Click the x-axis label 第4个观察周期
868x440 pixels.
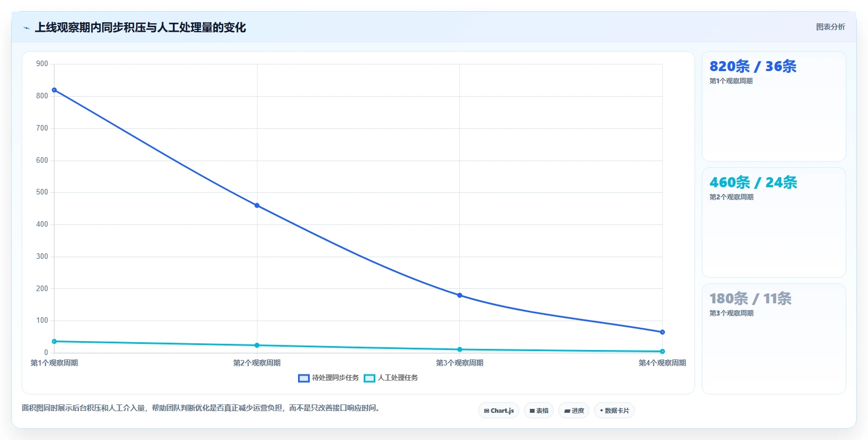(662, 363)
